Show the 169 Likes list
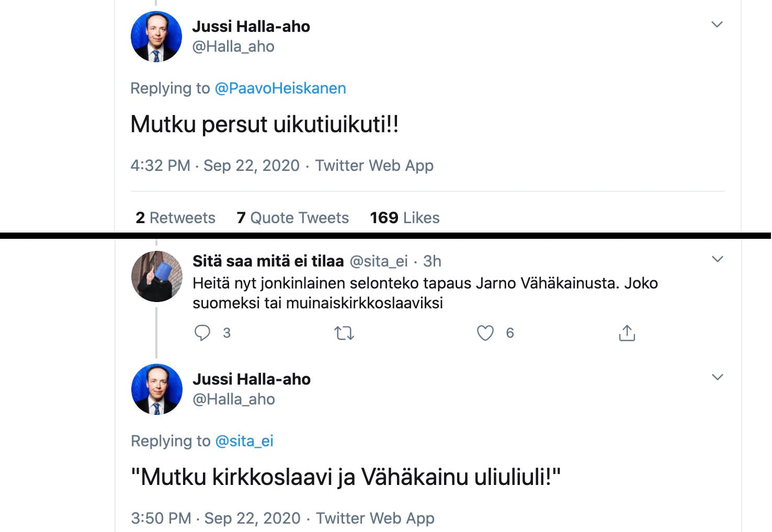 tap(404, 218)
